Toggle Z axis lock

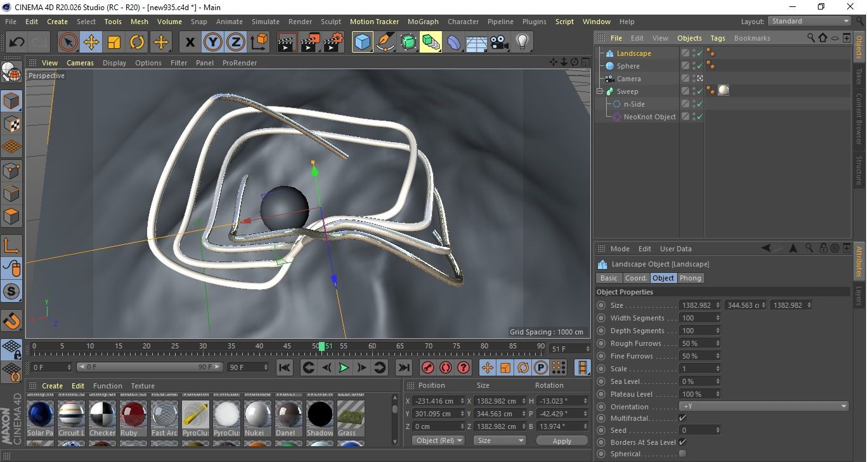(x=235, y=43)
